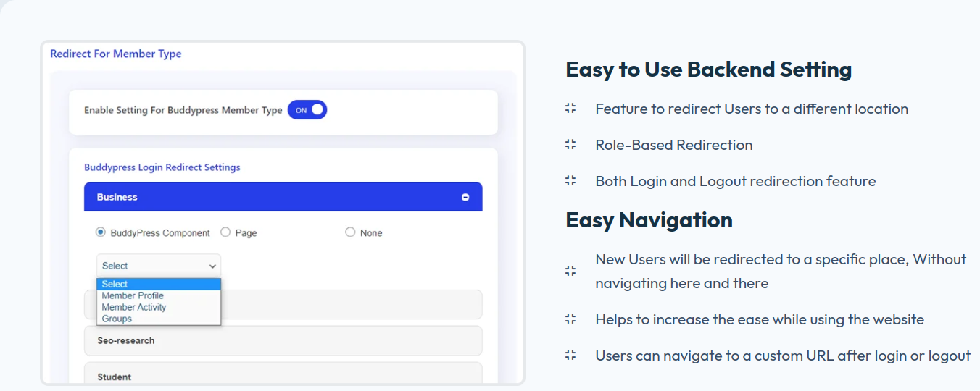
Task: Click bullet icon beside Both Login and Logout
Action: pos(570,181)
